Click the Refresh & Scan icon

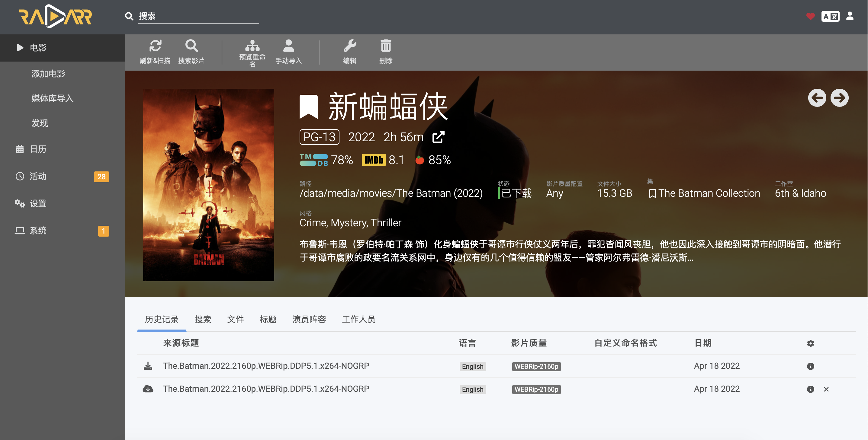155,46
